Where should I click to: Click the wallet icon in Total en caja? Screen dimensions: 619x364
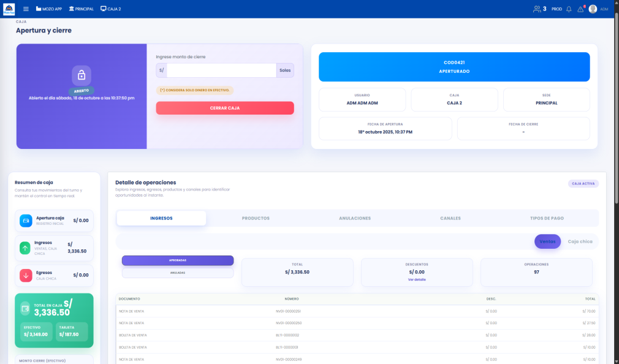pos(26,308)
